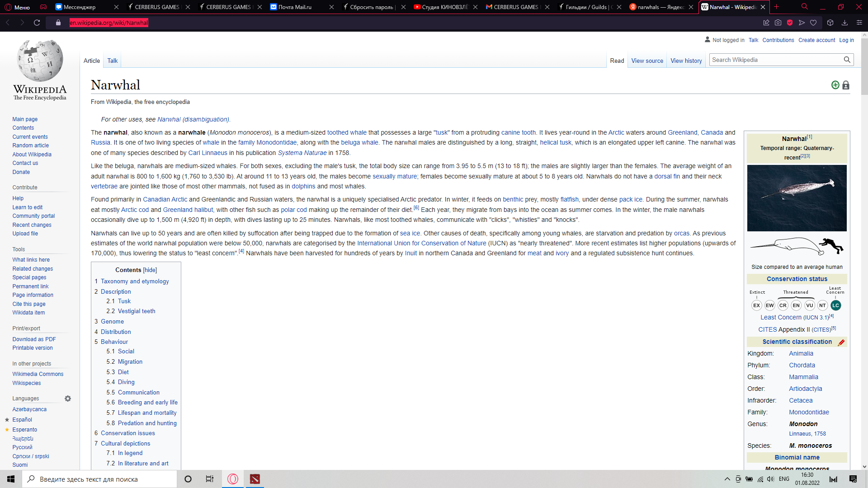Image resolution: width=868 pixels, height=488 pixels.
Task: Open Opera easy setup icon
Action: [859, 23]
